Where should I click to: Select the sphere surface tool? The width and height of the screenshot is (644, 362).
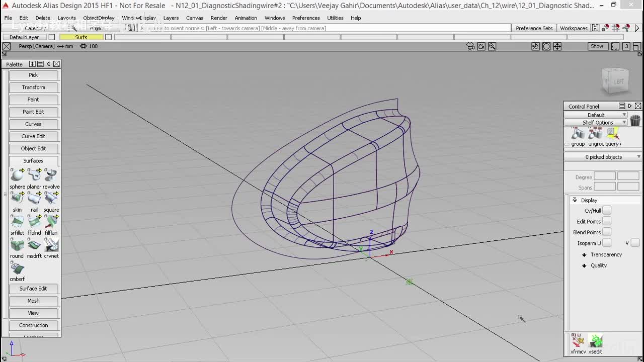coord(17,175)
